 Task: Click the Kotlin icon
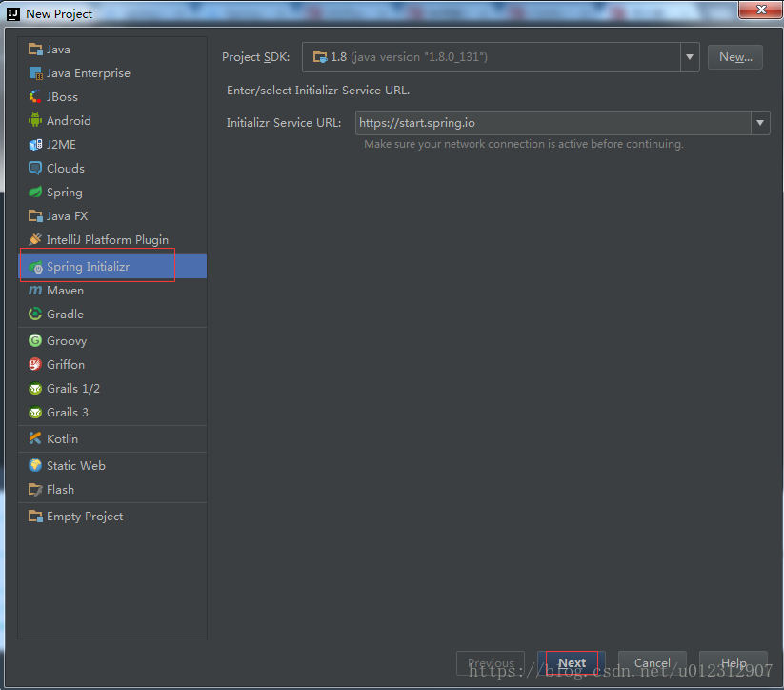coord(35,438)
